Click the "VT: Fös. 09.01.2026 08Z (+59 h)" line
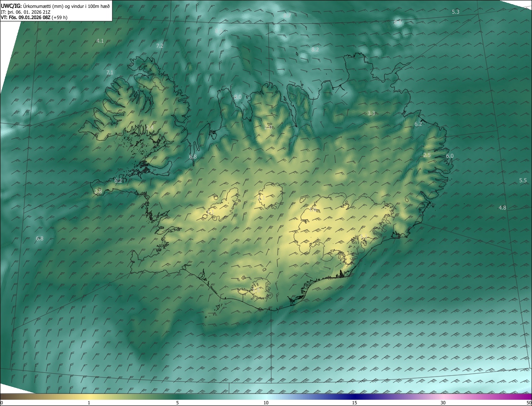The width and height of the screenshot is (532, 406). click(x=34, y=17)
